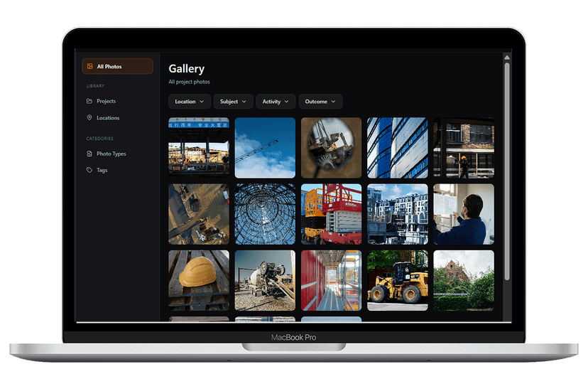Click the CATEGORIES section heading
Viewport: 588px width, 374px height.
(x=99, y=139)
